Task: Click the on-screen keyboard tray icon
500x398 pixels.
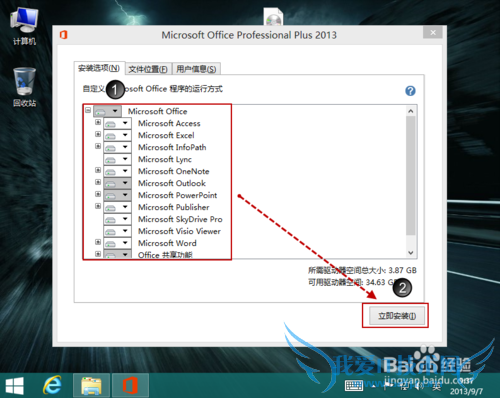Action: [354, 386]
